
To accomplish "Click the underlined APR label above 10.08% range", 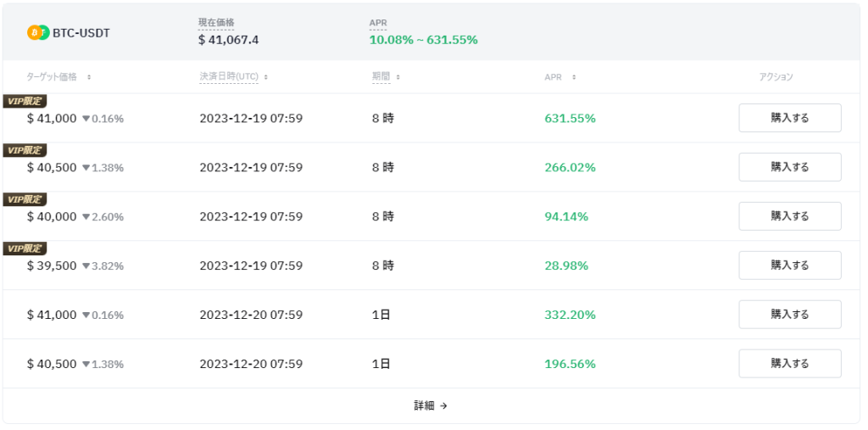I will point(378,22).
